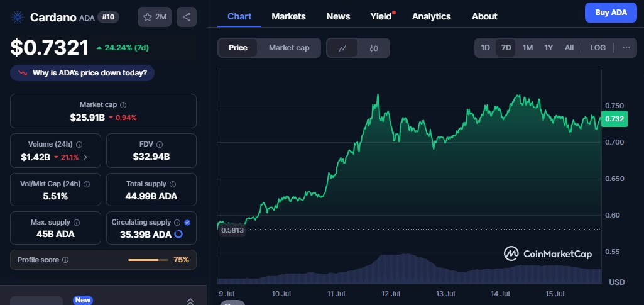Screen dimensions: 644x305
Task: Click the 44.99B ADA total supply value
Action: tap(151, 196)
